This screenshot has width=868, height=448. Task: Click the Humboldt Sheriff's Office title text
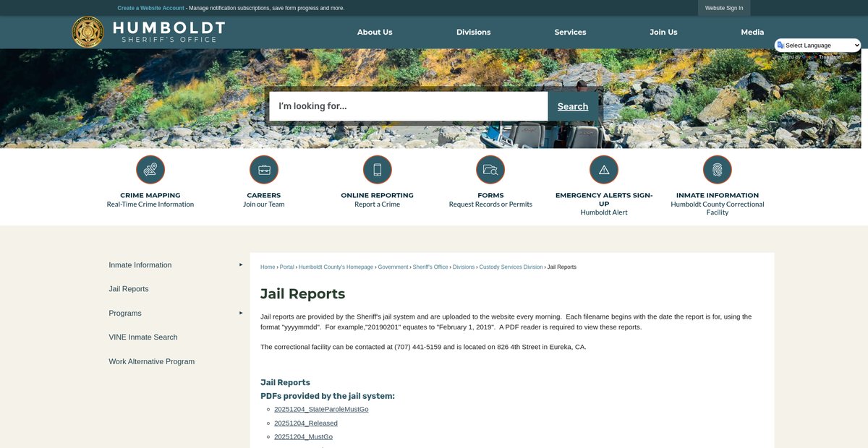(x=169, y=32)
